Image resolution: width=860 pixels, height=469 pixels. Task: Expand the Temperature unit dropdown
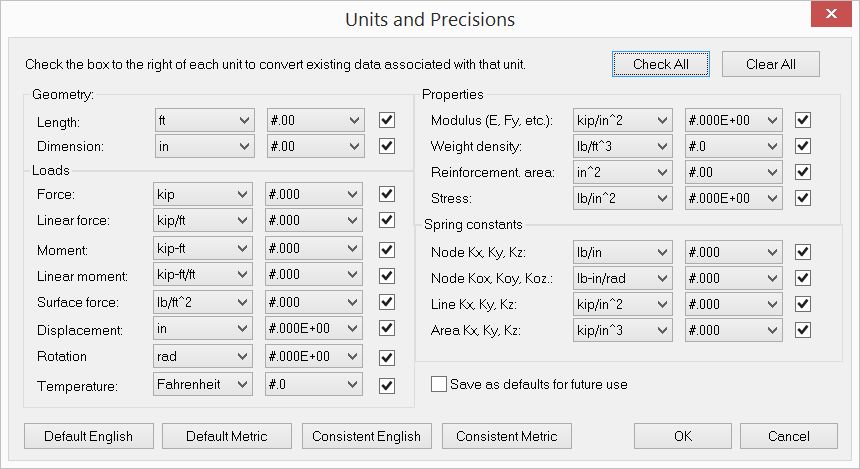pos(203,384)
